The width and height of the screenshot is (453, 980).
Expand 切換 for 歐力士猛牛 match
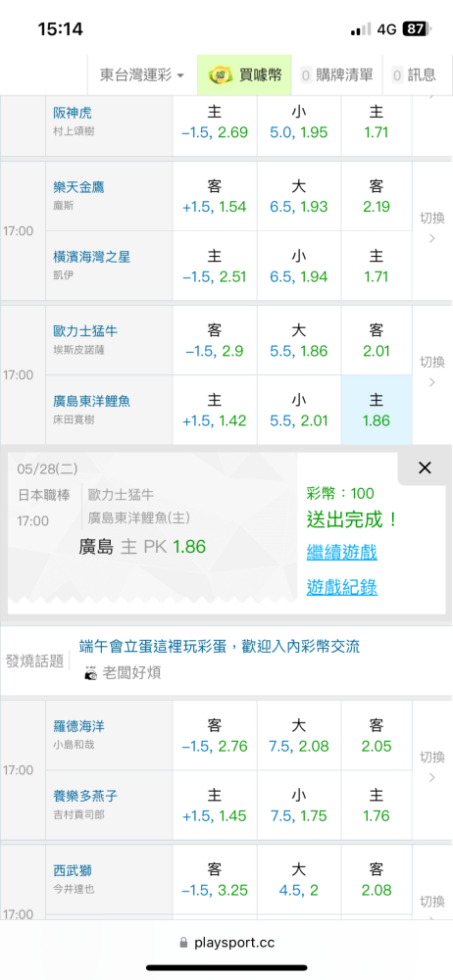432,371
